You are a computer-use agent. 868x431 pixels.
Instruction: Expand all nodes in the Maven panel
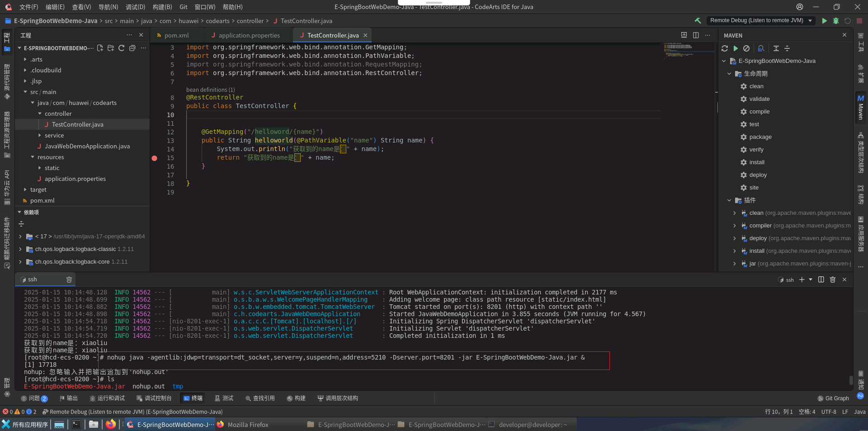[x=776, y=48]
